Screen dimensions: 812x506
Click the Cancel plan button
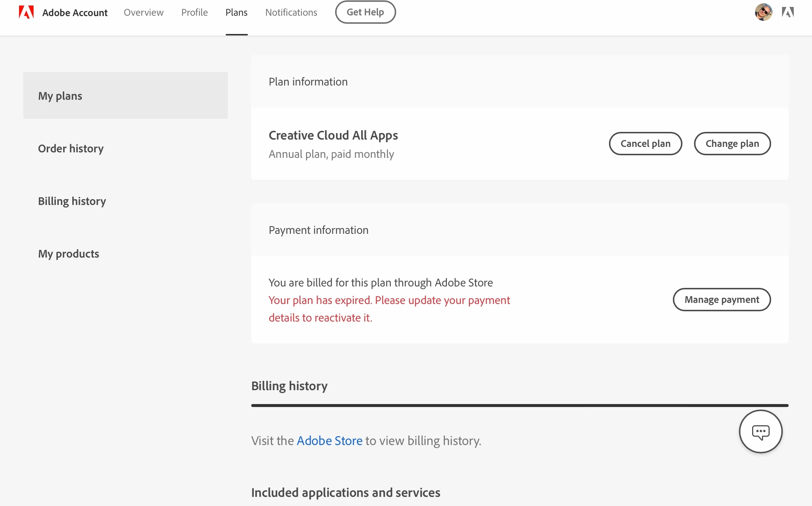(x=645, y=144)
